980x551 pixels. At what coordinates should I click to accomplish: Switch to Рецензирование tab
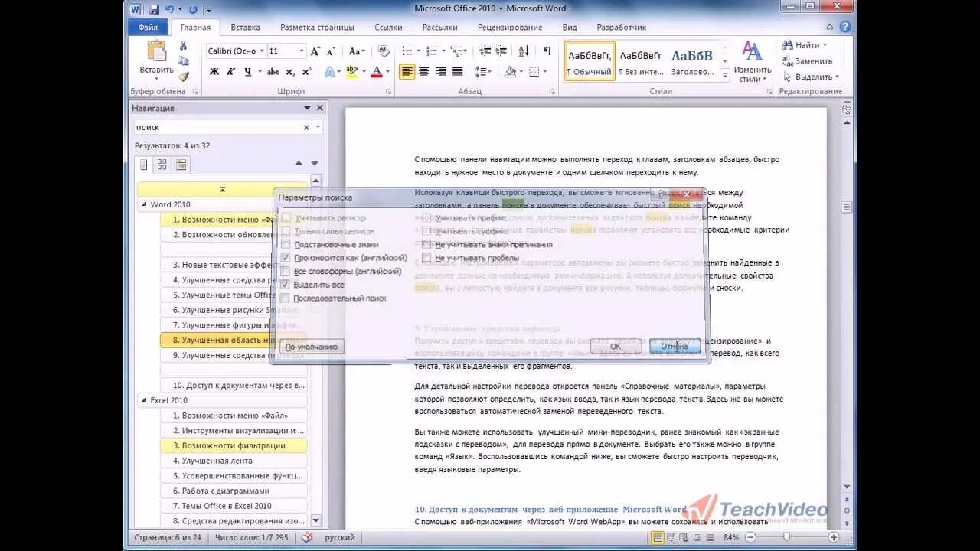[508, 27]
